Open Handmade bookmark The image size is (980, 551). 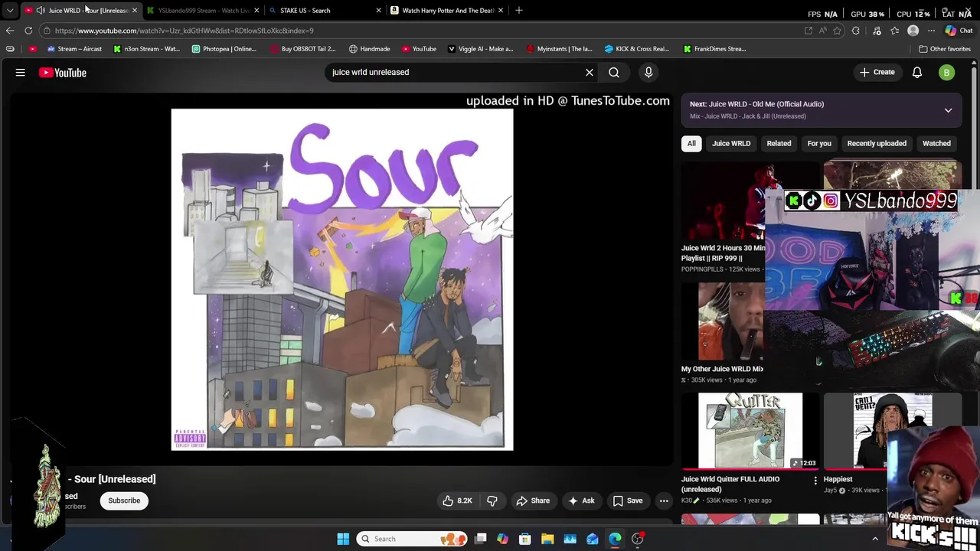369,49
